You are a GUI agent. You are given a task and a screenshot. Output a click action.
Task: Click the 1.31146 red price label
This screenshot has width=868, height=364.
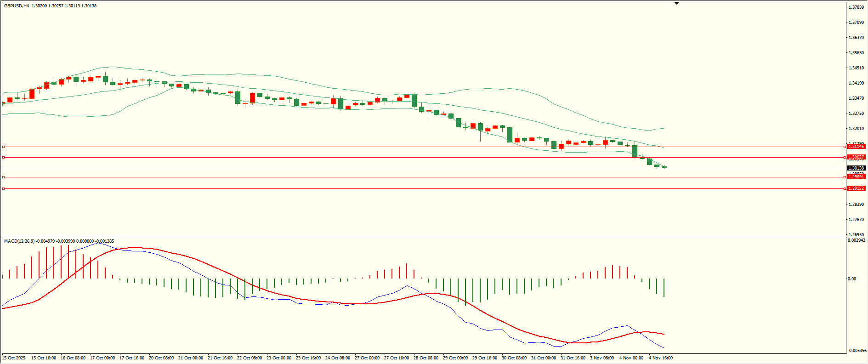pos(856,147)
